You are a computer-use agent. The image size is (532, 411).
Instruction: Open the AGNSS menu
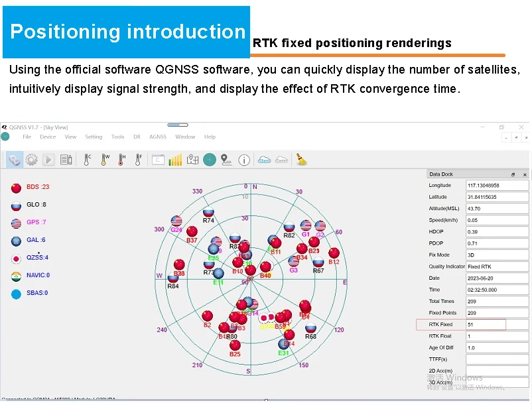click(x=158, y=137)
